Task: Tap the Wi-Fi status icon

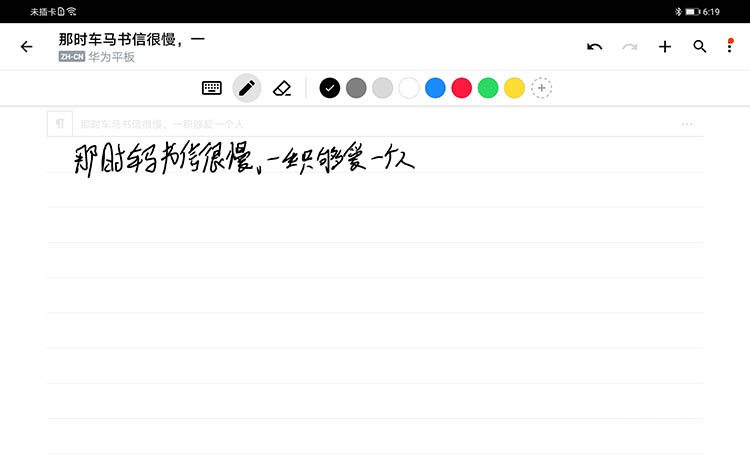Action: pos(72,11)
